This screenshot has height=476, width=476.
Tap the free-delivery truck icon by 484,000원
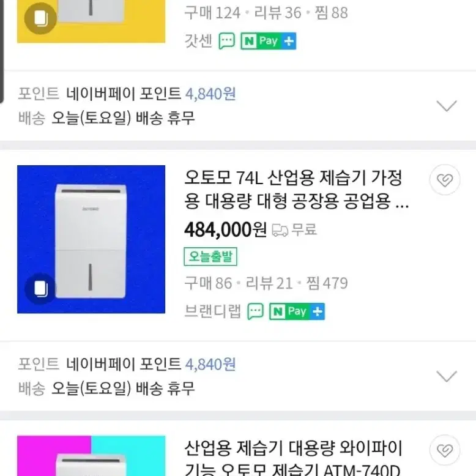(280, 230)
